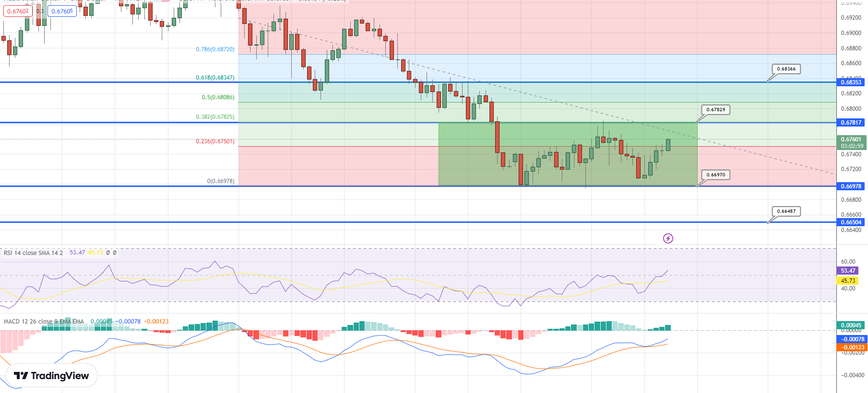The height and width of the screenshot is (393, 868).
Task: Select the 0.67817 price axis label
Action: (851, 123)
